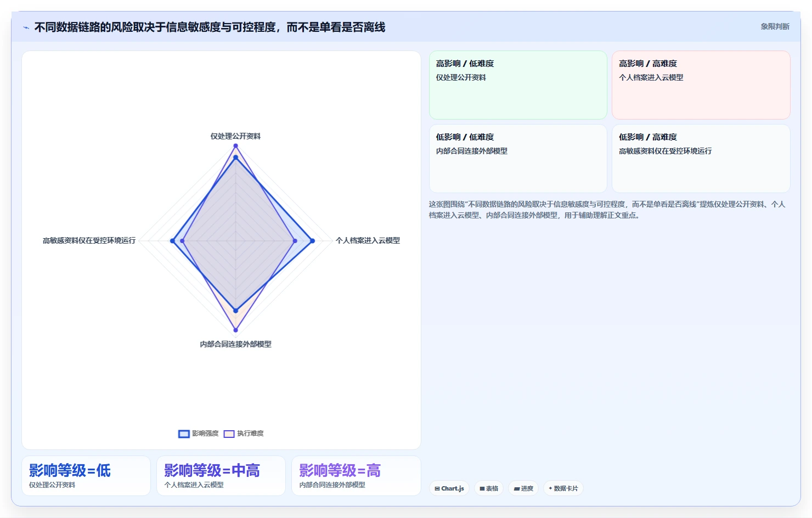The height and width of the screenshot is (518, 812).
Task: Click the 影响等级=中高 stat value
Action: pos(212,470)
